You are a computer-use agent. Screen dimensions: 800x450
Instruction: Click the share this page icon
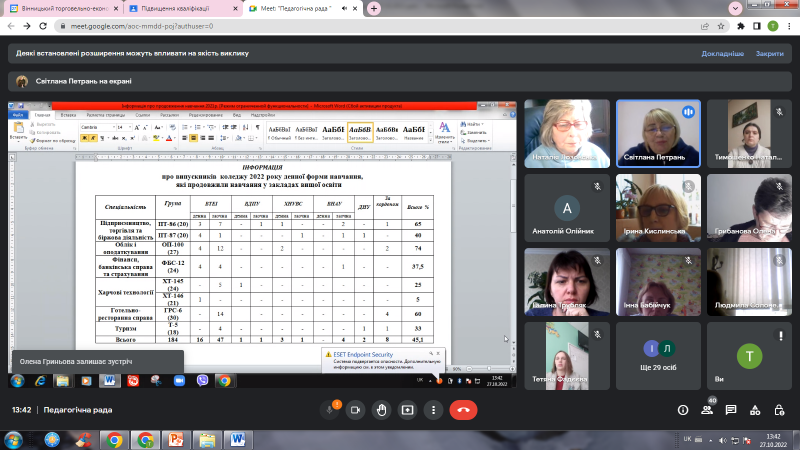click(705, 26)
